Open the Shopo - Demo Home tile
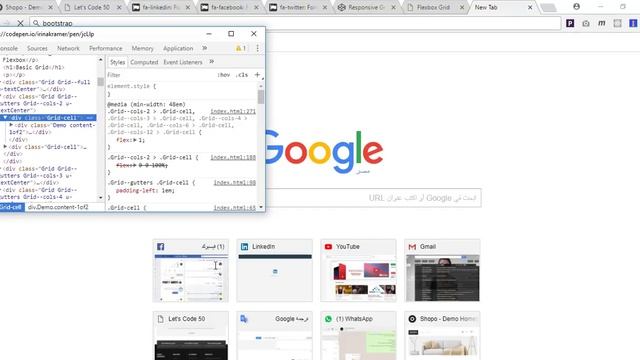 442,336
